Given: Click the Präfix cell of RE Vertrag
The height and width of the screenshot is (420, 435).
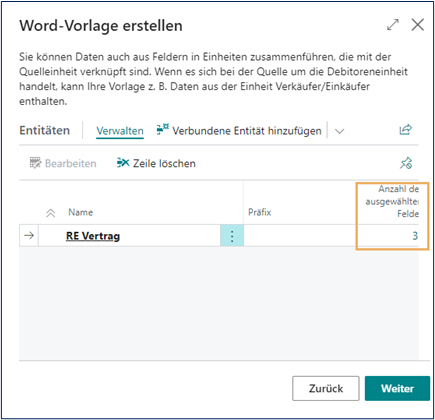Looking at the screenshot, I should 300,236.
